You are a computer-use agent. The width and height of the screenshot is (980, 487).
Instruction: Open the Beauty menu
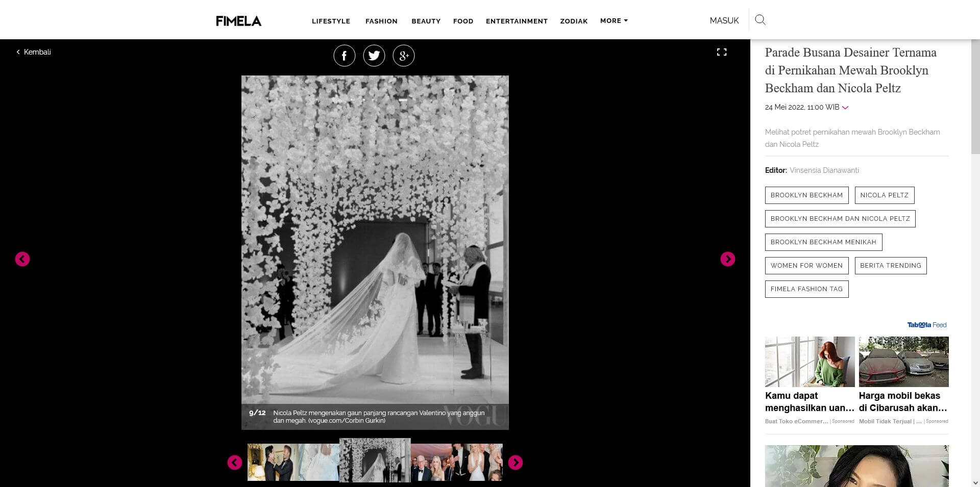(x=426, y=21)
